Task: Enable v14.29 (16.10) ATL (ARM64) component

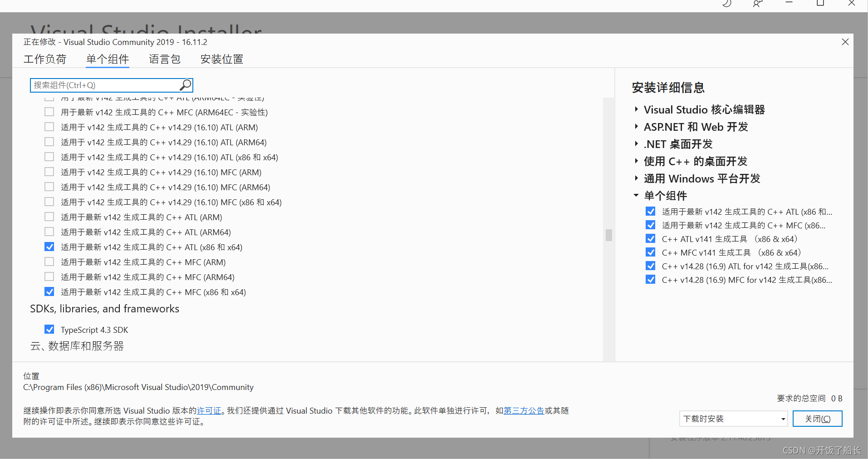Action: pyautogui.click(x=49, y=142)
